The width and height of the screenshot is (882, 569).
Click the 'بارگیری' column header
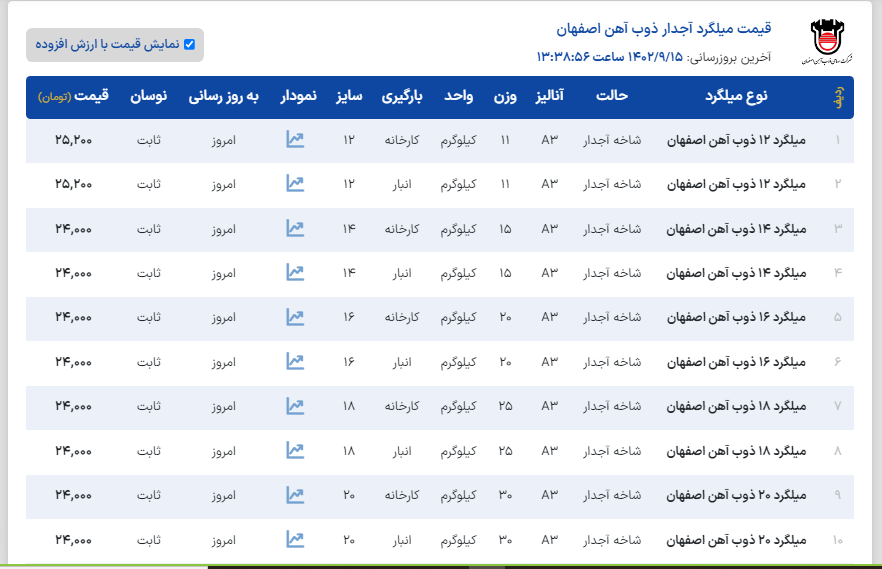(403, 97)
